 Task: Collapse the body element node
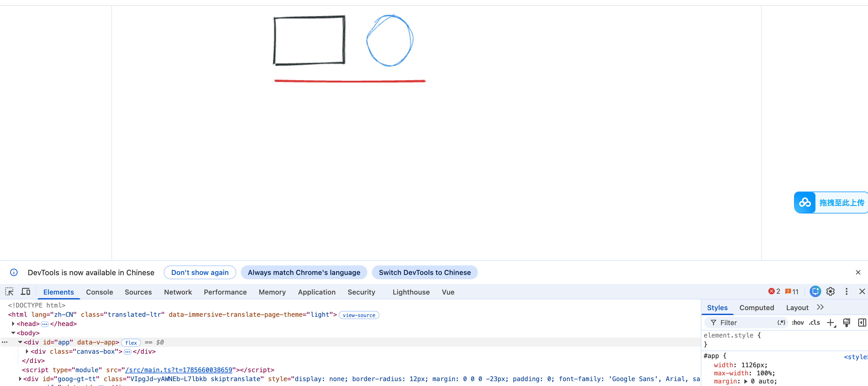[13, 333]
